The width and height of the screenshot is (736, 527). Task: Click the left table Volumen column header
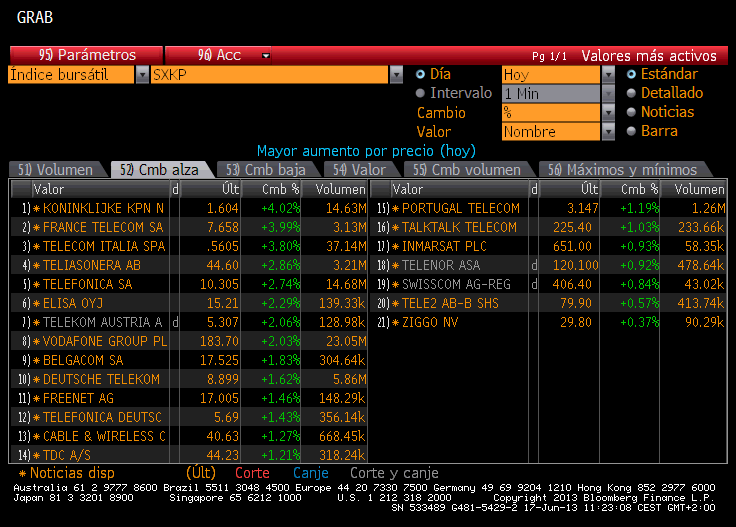pos(335,189)
